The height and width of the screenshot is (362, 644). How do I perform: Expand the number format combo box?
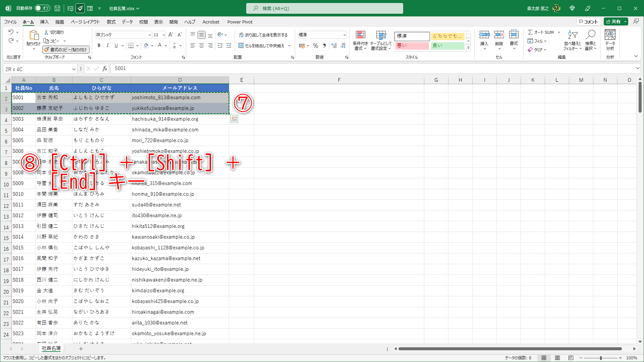pyautogui.click(x=344, y=35)
